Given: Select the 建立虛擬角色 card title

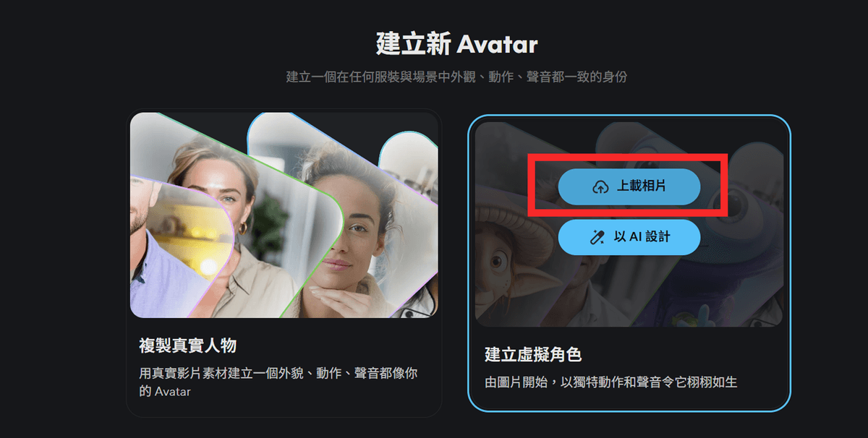Looking at the screenshot, I should 533,354.
